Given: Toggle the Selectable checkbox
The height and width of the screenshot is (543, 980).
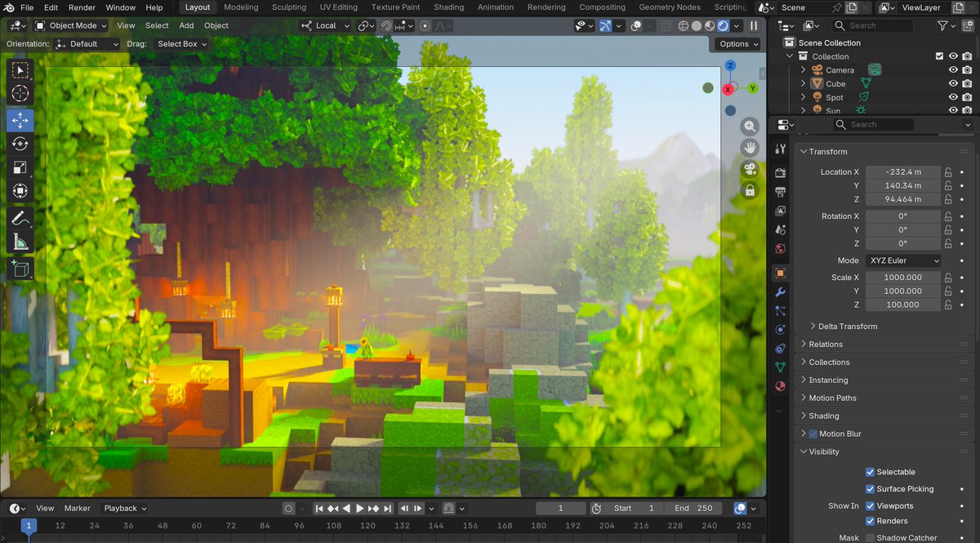Looking at the screenshot, I should [871, 472].
